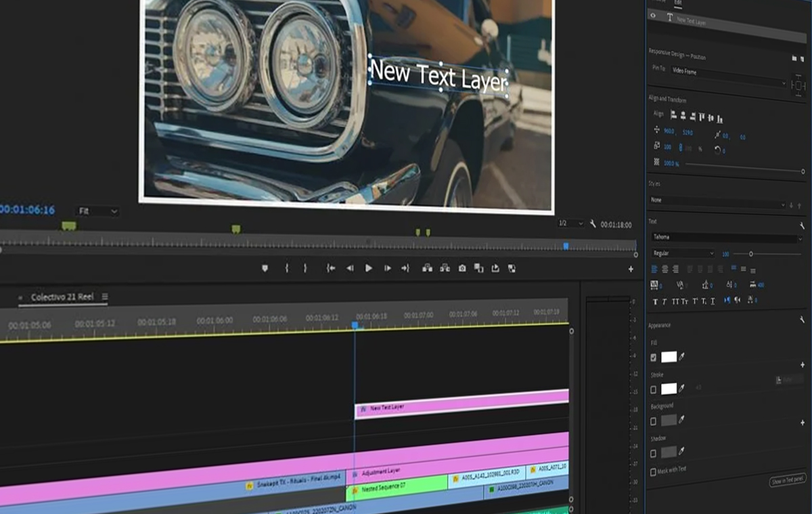812x514 pixels.
Task: Export a frame with the camera icon
Action: tap(462, 268)
